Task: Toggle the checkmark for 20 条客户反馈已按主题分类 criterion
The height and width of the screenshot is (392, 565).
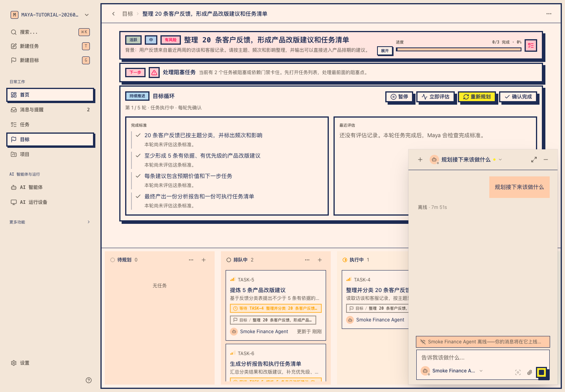Action: tap(138, 135)
